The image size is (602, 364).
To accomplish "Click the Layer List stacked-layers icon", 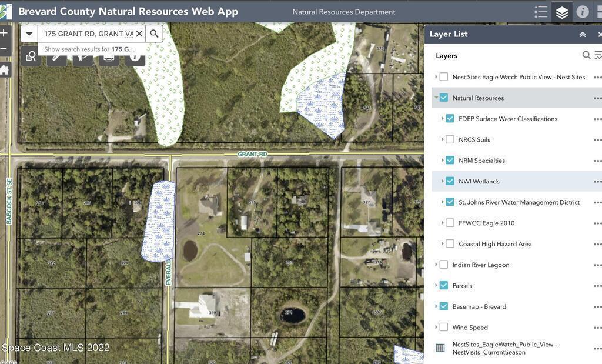I will (562, 12).
